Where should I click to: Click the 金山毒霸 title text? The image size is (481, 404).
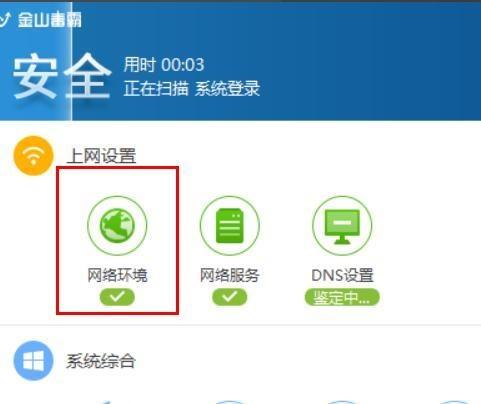pos(50,20)
